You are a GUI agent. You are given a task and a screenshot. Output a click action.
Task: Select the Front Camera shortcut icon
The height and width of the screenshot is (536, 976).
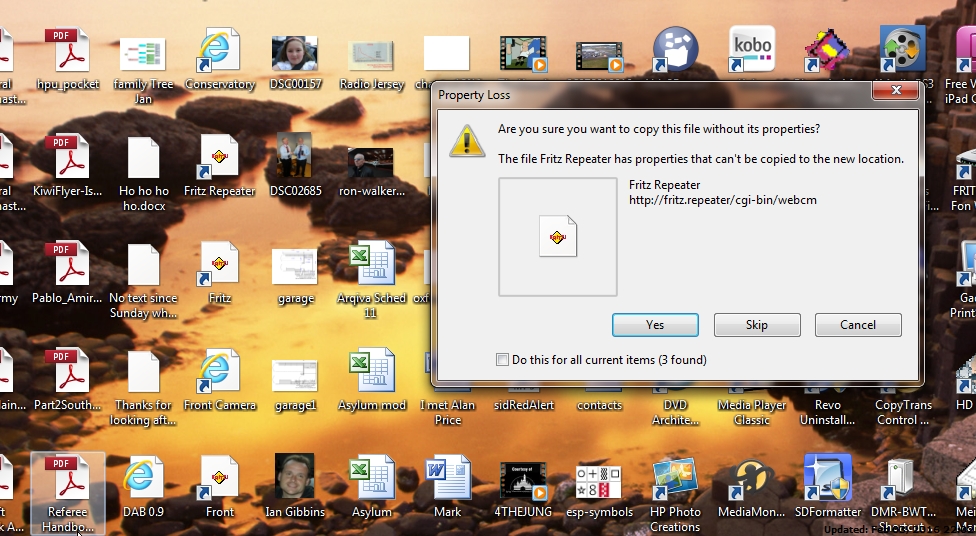coord(219,373)
